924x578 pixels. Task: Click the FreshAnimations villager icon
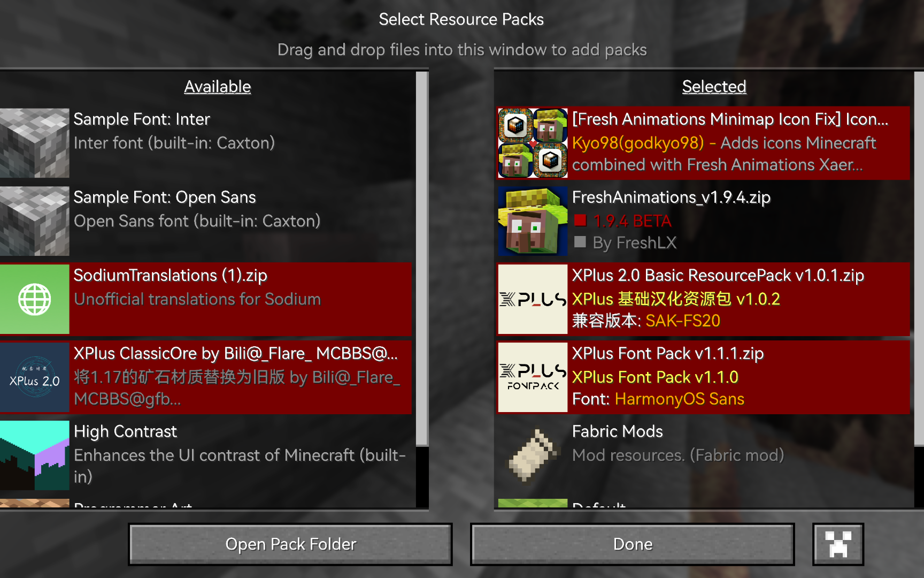(533, 221)
